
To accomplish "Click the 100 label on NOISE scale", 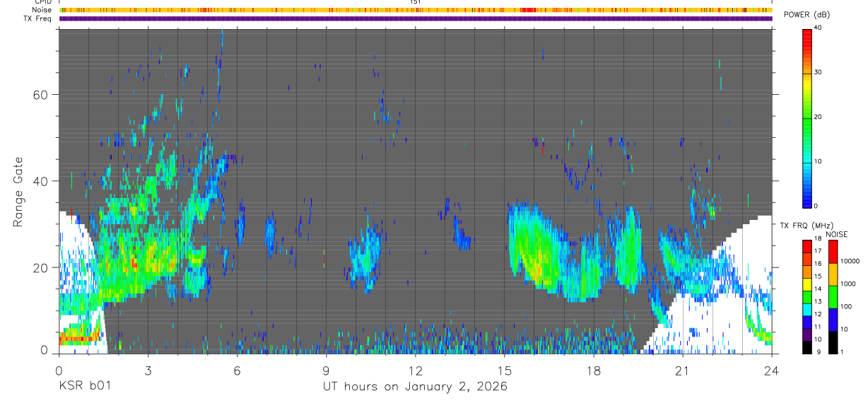I will pos(847,306).
